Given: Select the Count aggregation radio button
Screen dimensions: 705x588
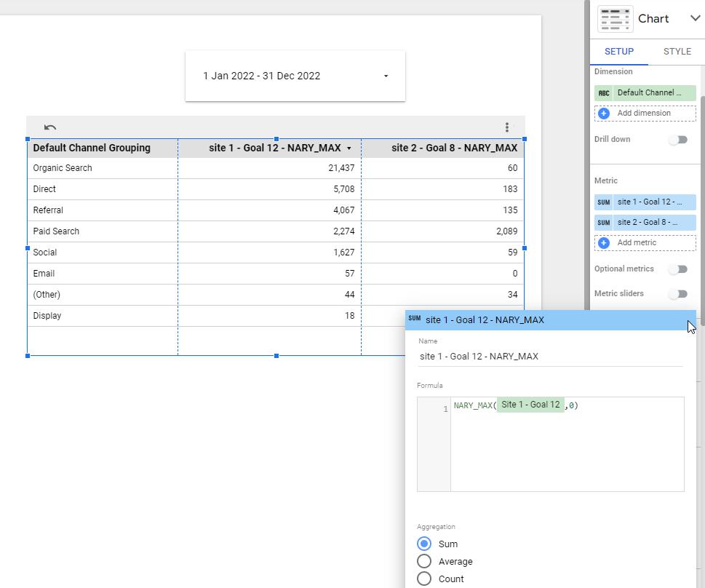Looking at the screenshot, I should [x=424, y=579].
